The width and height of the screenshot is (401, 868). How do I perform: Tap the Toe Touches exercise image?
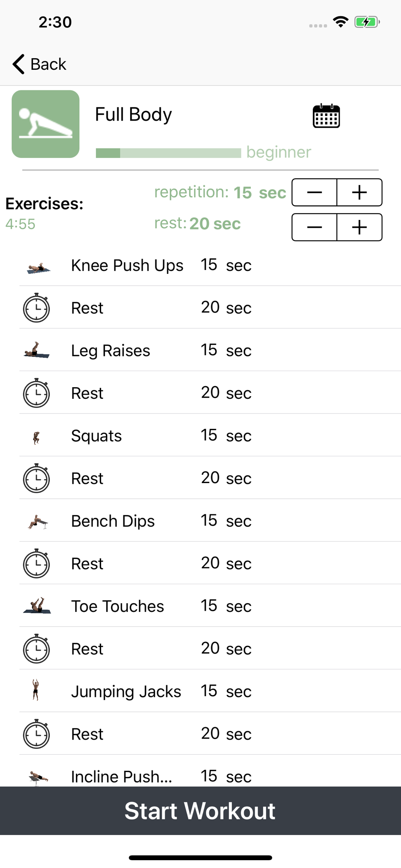[x=37, y=605]
